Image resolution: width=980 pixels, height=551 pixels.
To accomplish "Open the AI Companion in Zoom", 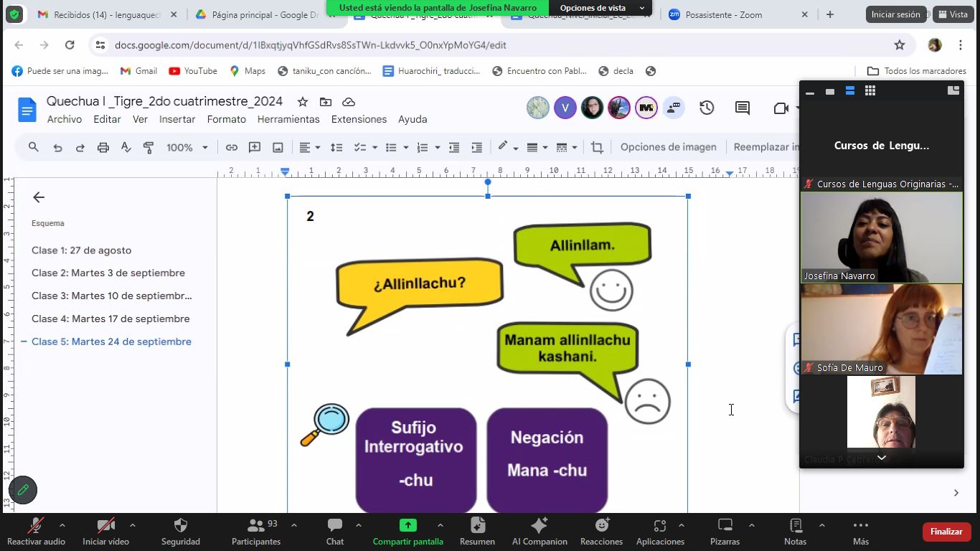I will pos(540,532).
